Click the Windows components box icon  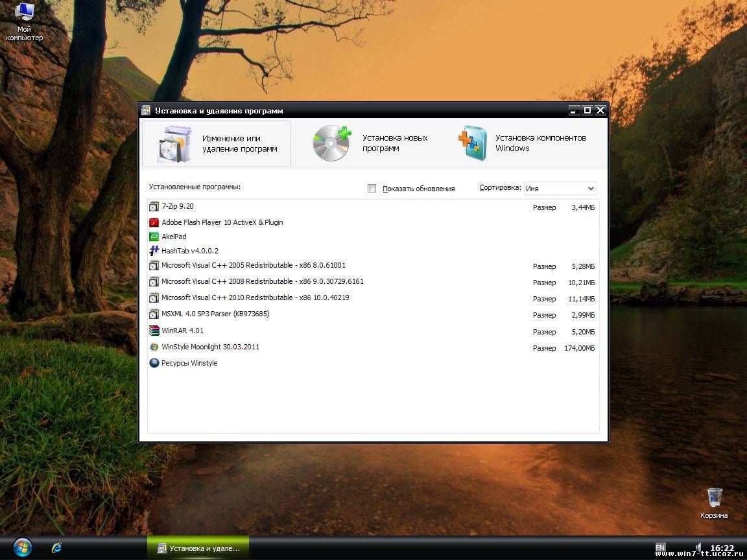[x=473, y=143]
